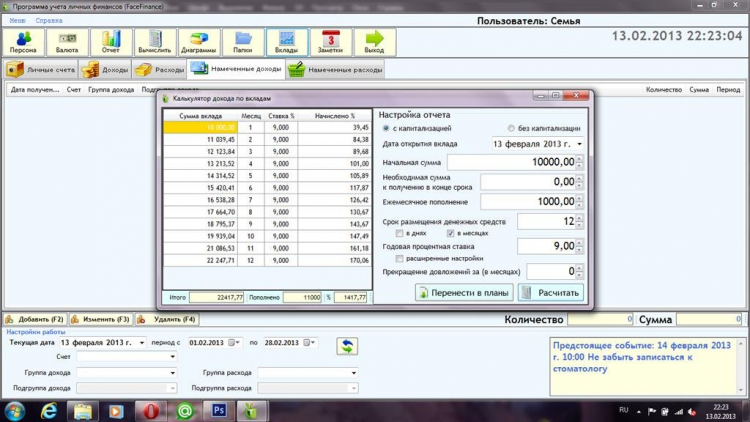Expand the Группа расхода dropdown
The image size is (750, 422).
353,373
